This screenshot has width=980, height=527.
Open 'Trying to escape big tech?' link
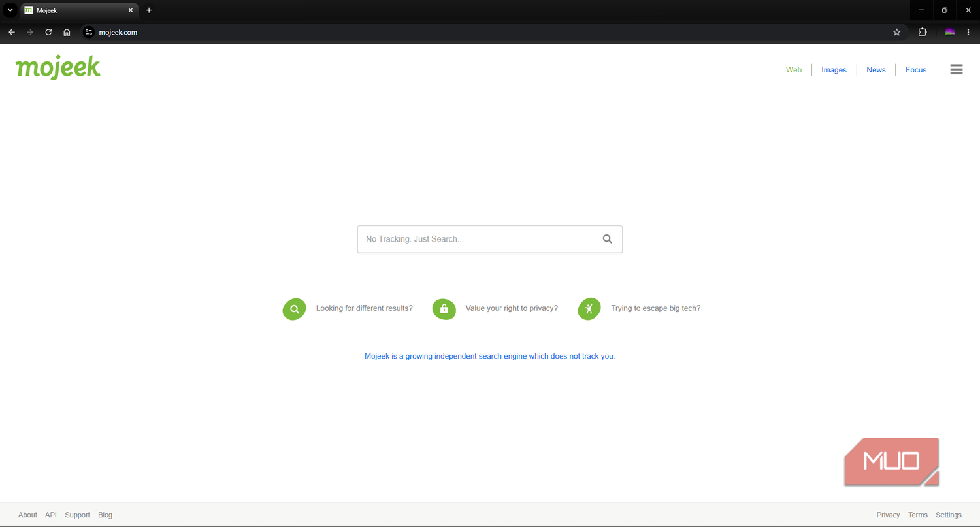pyautogui.click(x=656, y=308)
